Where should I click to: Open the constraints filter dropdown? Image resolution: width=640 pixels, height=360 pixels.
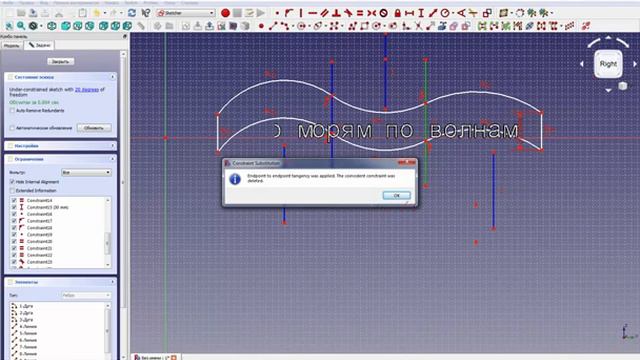click(x=86, y=173)
